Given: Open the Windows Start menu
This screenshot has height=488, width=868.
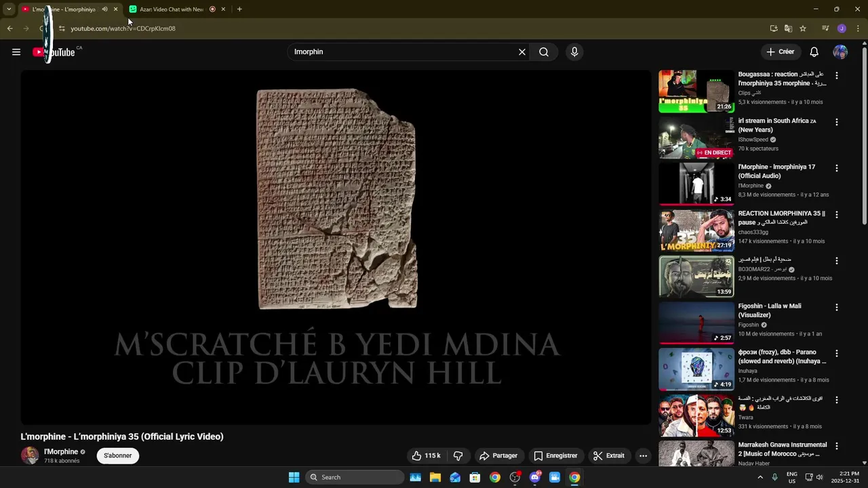Looking at the screenshot, I should click(294, 477).
